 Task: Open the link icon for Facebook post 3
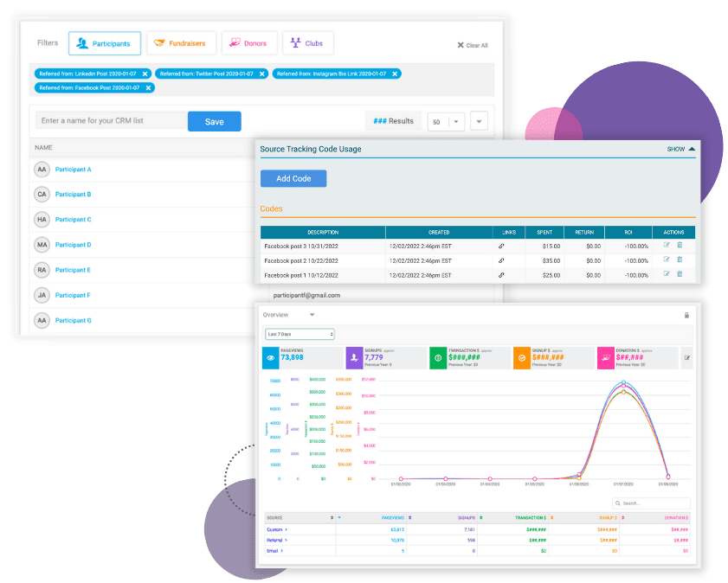coord(501,247)
